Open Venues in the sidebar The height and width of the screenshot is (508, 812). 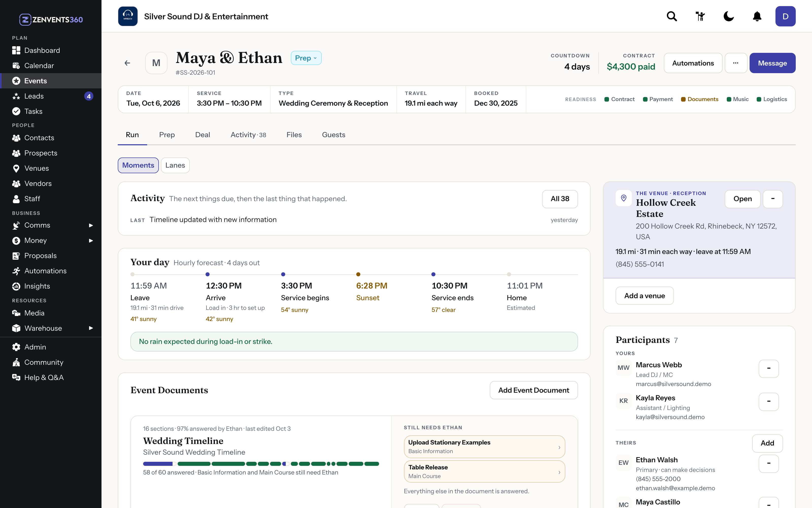pyautogui.click(x=51, y=168)
